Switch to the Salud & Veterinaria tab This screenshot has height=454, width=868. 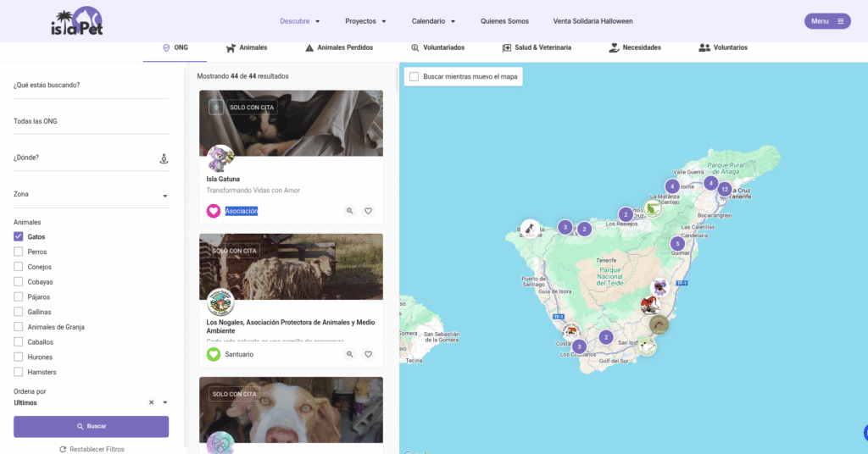coord(537,48)
